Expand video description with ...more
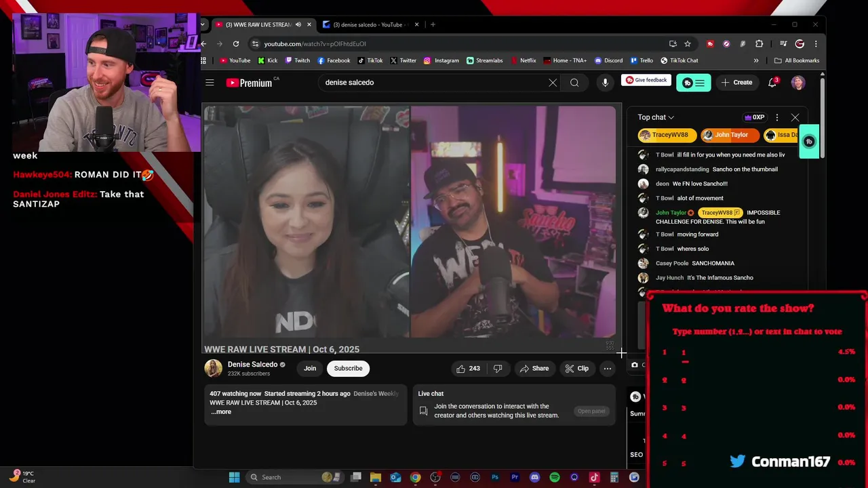 [221, 411]
